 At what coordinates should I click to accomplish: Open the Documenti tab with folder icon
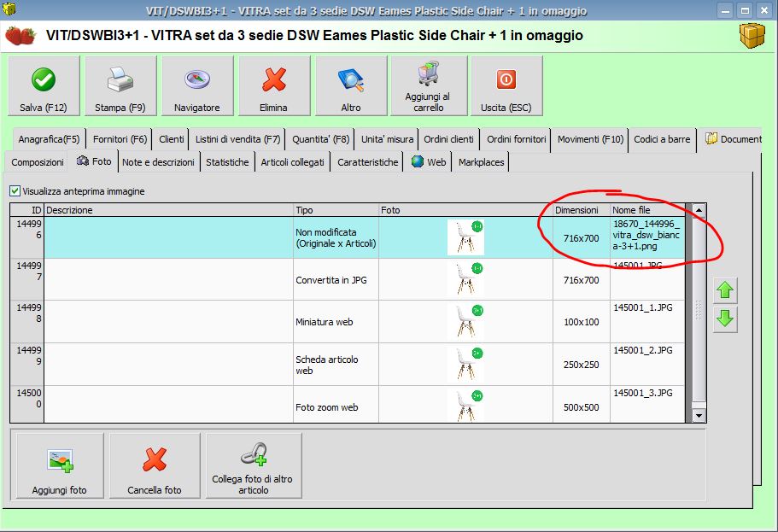click(x=733, y=139)
